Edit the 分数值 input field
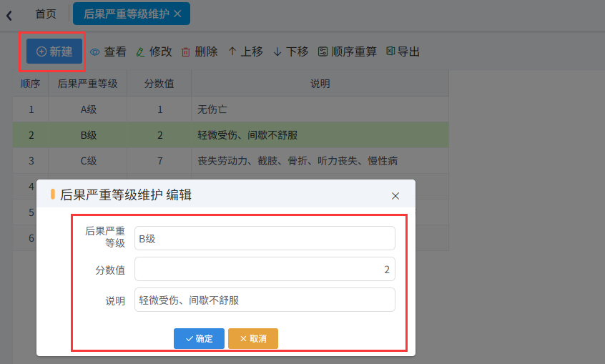605x364 pixels. click(x=265, y=269)
